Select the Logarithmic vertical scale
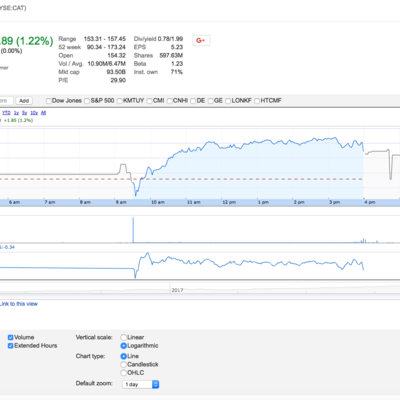 (124, 346)
